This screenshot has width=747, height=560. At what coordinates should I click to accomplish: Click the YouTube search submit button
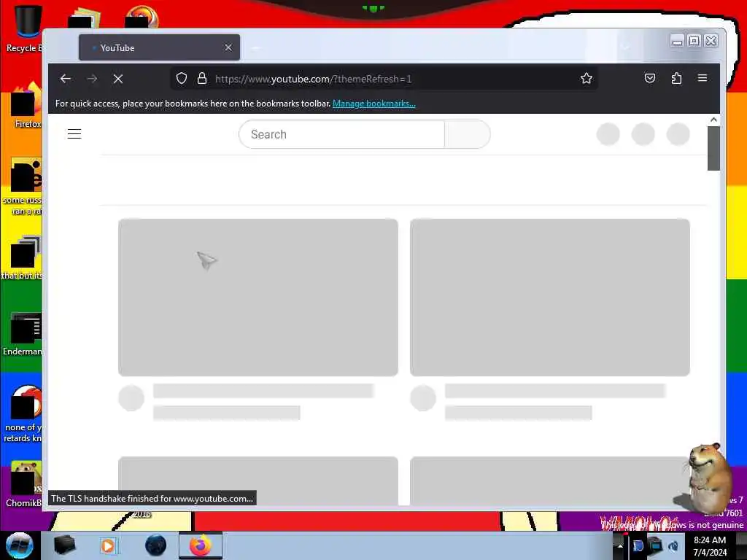tap(468, 134)
